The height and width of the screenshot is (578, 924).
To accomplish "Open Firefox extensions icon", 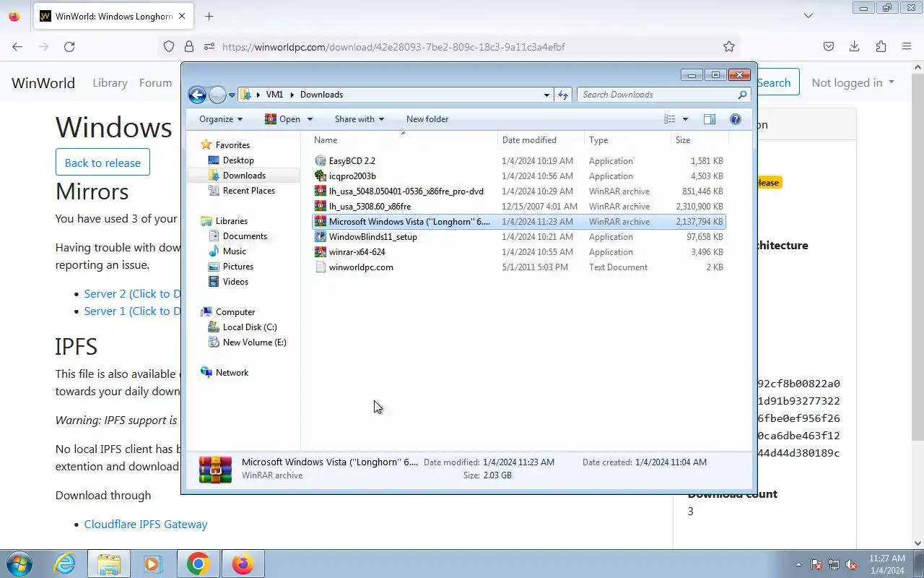I will click(x=881, y=47).
